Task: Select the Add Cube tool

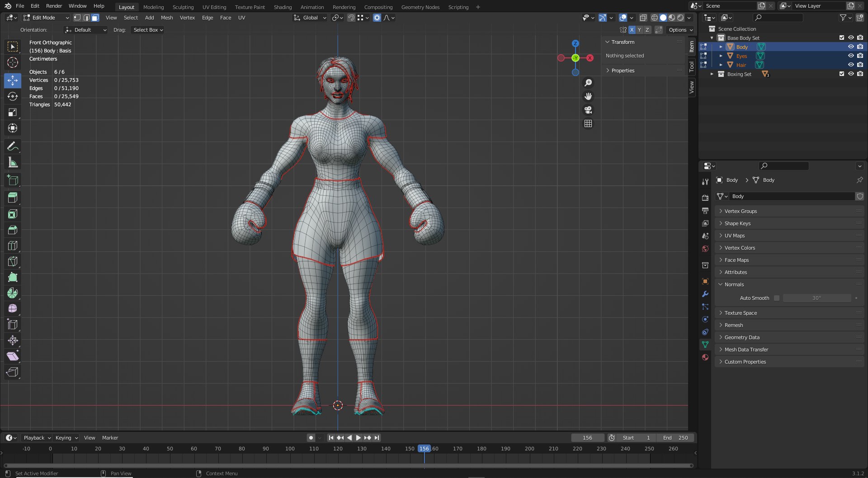Action: click(x=13, y=180)
